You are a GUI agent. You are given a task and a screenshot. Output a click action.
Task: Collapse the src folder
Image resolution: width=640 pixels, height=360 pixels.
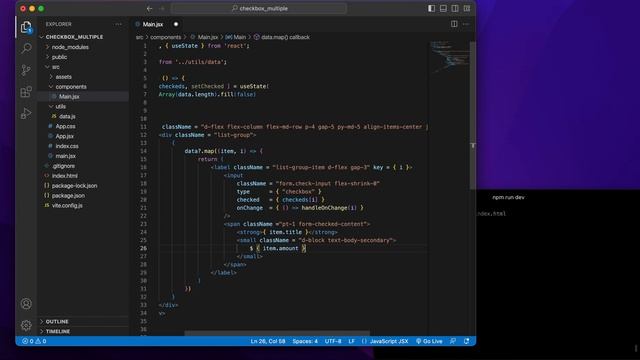click(x=56, y=67)
